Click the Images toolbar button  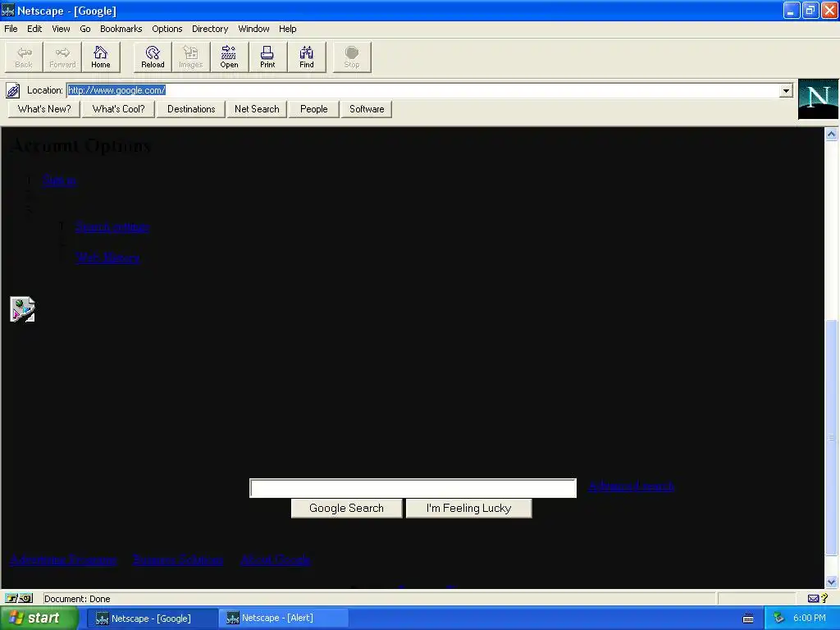point(190,57)
